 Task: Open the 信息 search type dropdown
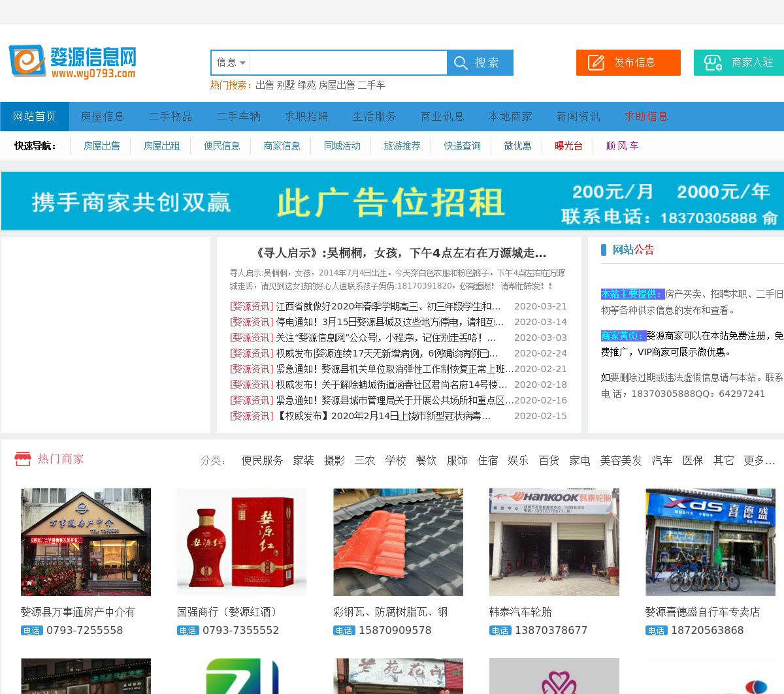pos(231,63)
